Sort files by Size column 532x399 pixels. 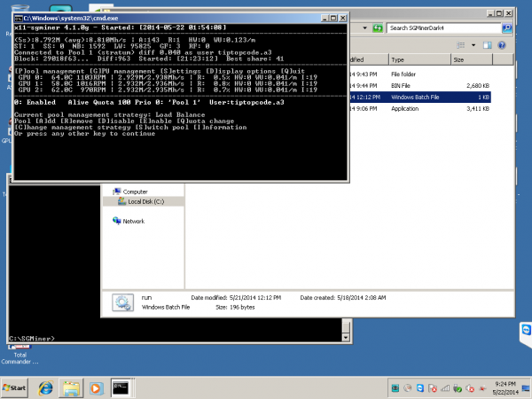(x=472, y=59)
